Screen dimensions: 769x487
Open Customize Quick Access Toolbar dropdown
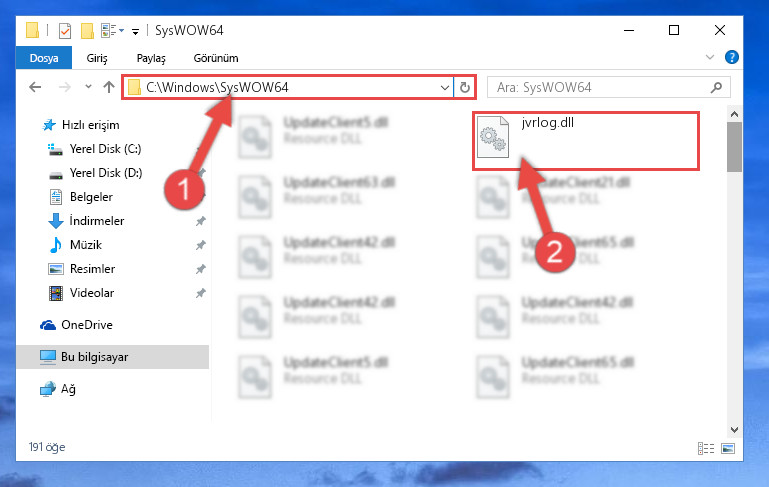(135, 32)
